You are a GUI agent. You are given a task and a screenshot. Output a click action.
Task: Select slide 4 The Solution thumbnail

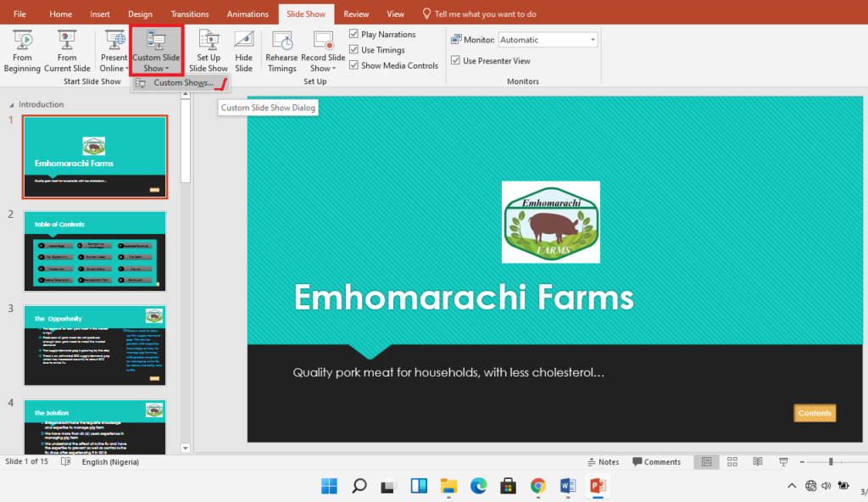click(95, 427)
